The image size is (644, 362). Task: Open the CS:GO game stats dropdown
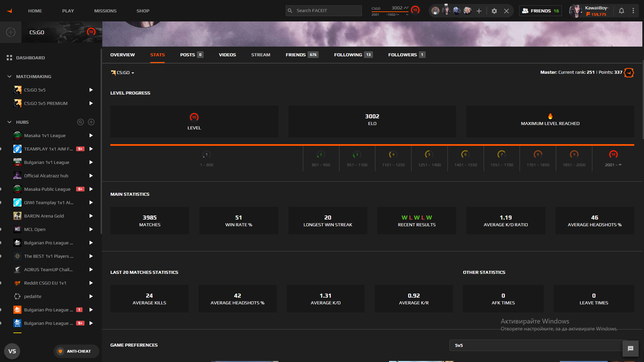123,73
